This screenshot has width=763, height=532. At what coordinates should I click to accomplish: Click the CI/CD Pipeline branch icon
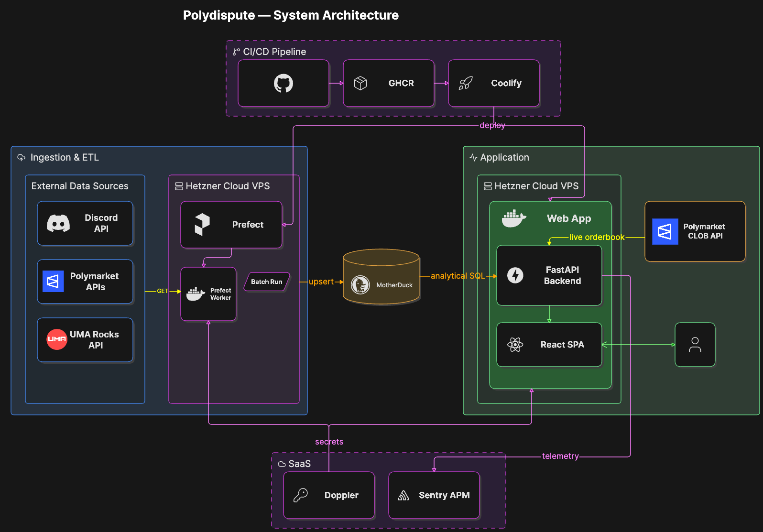click(236, 52)
